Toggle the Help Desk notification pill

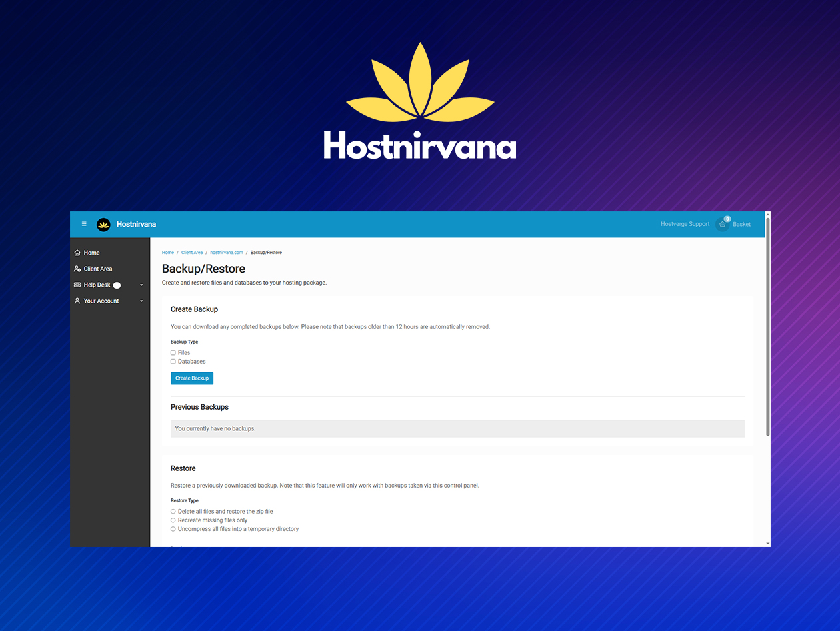pyautogui.click(x=117, y=285)
